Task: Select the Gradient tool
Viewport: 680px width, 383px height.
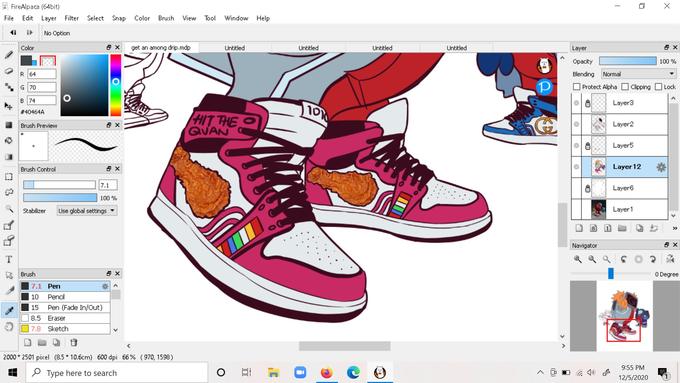Action: (x=9, y=157)
